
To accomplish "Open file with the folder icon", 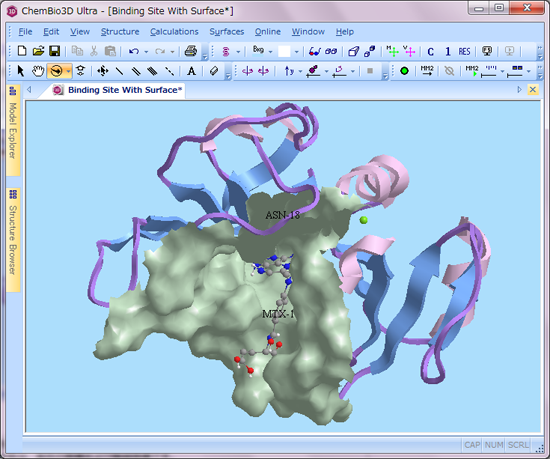I will 39,51.
